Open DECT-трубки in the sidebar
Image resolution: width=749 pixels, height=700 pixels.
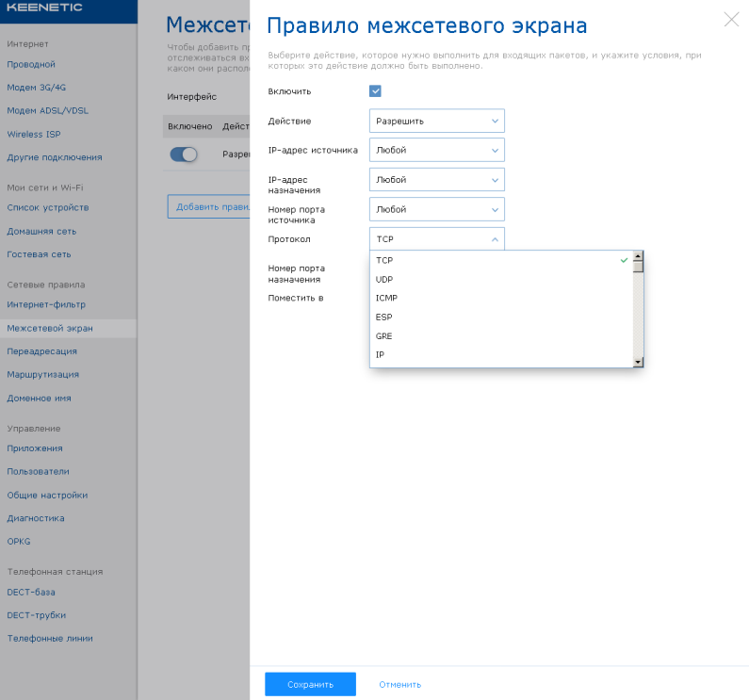point(37,615)
